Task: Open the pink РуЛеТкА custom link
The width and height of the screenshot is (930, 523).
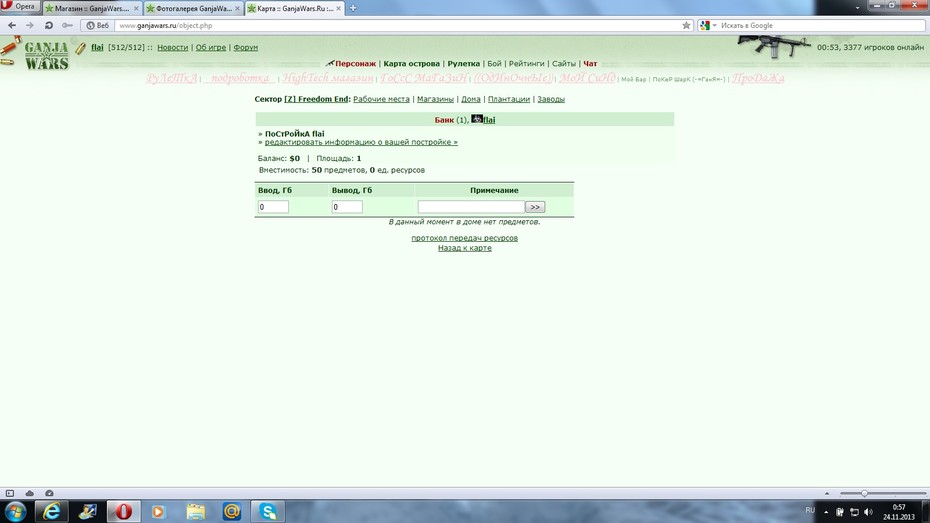Action: coord(171,78)
